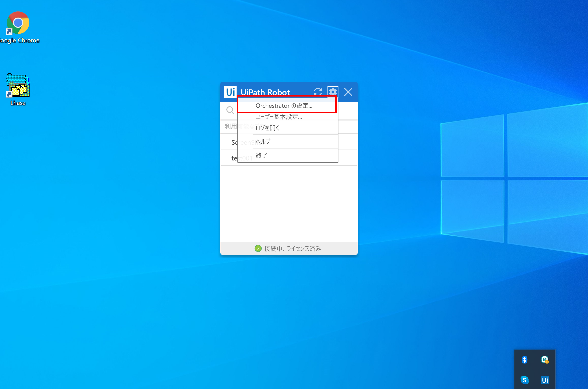Choose 終了 to quit the robot
This screenshot has height=389, width=588.
(262, 155)
